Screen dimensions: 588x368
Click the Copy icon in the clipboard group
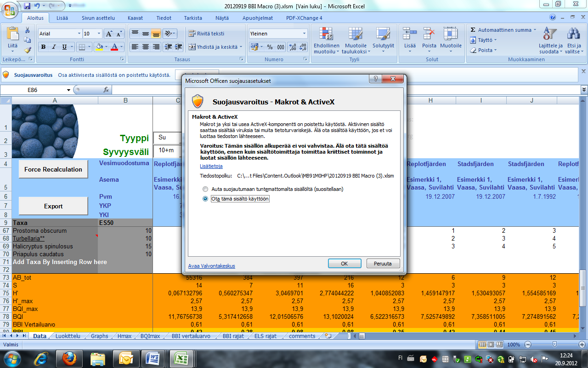click(x=28, y=40)
